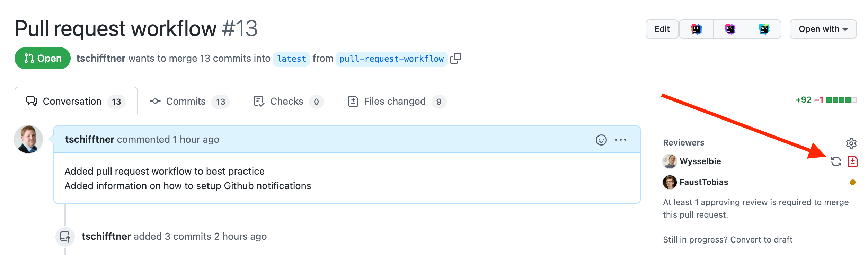Open the Reviewers settings gear
The image size is (868, 255).
[851, 143]
